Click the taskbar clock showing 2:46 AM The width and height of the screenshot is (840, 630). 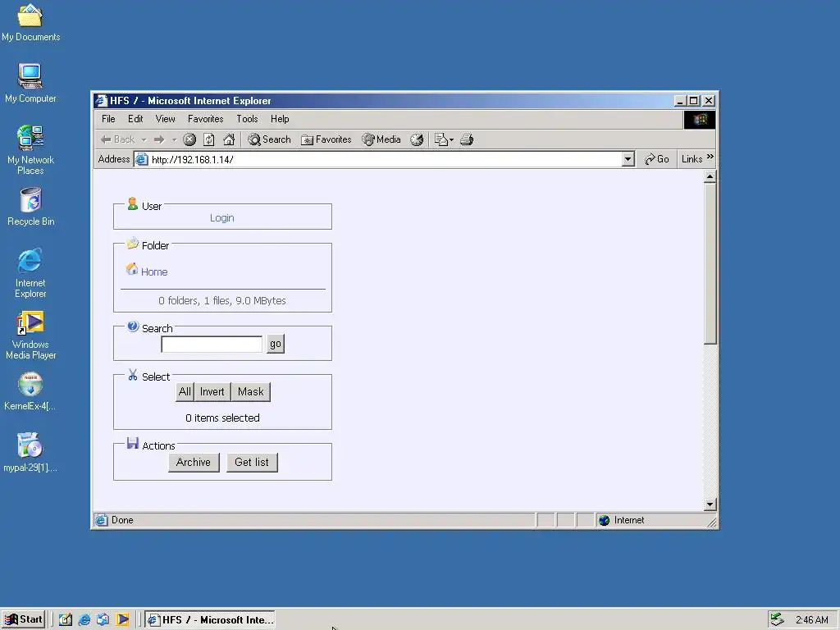tap(811, 620)
